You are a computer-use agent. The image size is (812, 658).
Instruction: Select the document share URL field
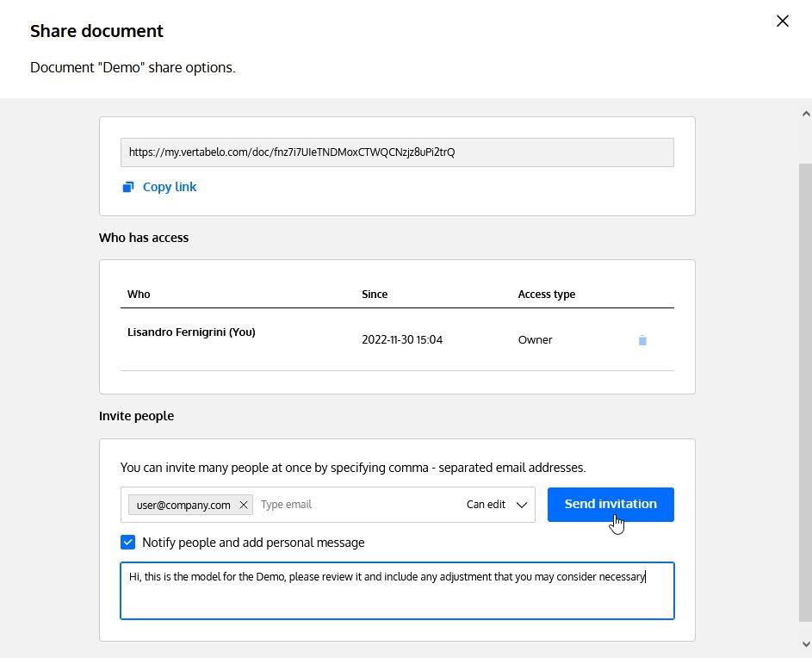pyautogui.click(x=397, y=152)
